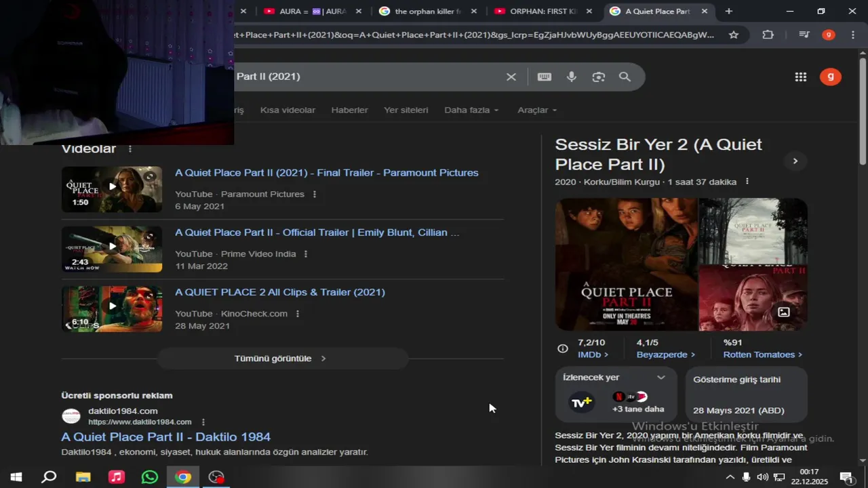Expand the knowledge panel with the arrow button

pos(795,161)
